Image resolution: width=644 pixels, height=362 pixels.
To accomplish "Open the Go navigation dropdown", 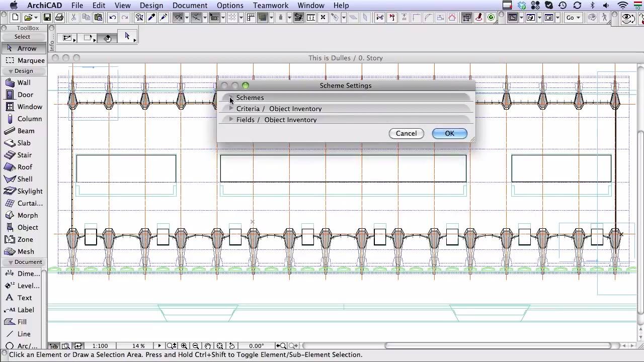I will (573, 18).
